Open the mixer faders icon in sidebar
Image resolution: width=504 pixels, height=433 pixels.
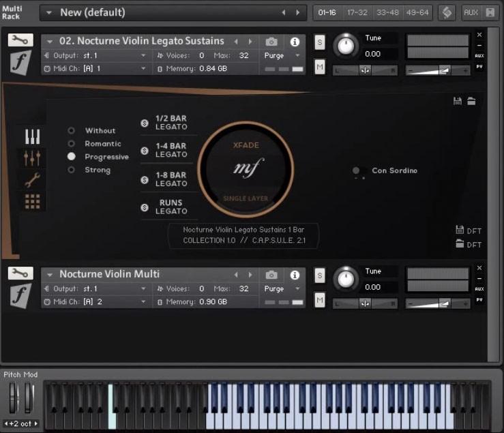(32, 158)
